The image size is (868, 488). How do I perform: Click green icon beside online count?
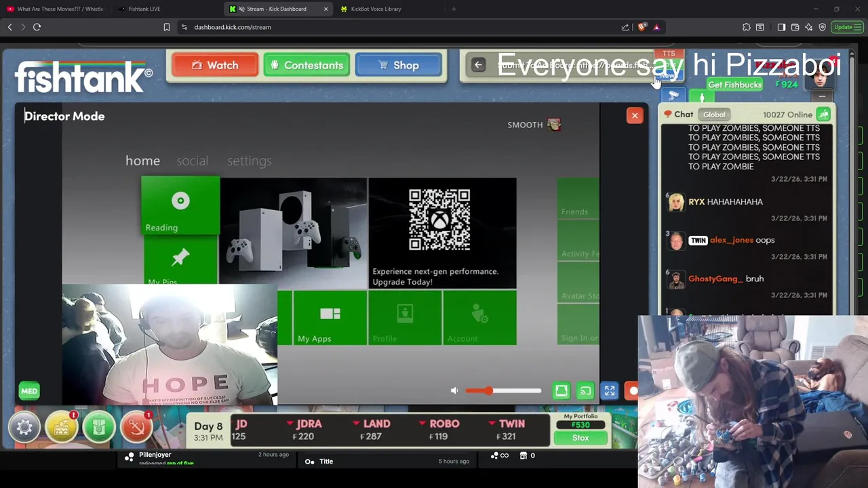point(823,115)
